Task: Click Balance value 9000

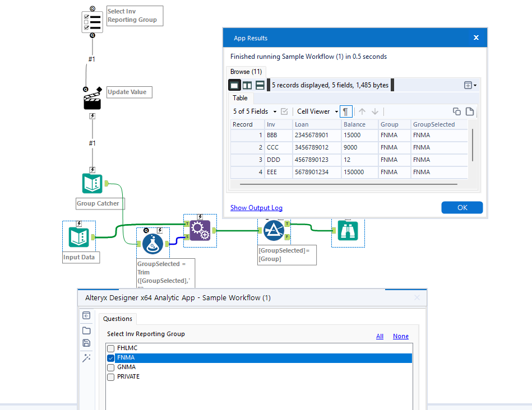Action: click(x=360, y=147)
